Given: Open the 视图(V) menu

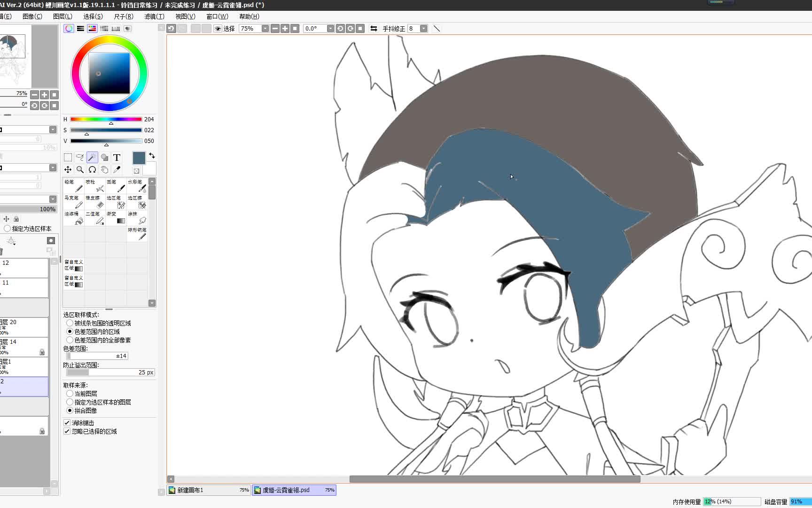Looking at the screenshot, I should click(x=185, y=16).
